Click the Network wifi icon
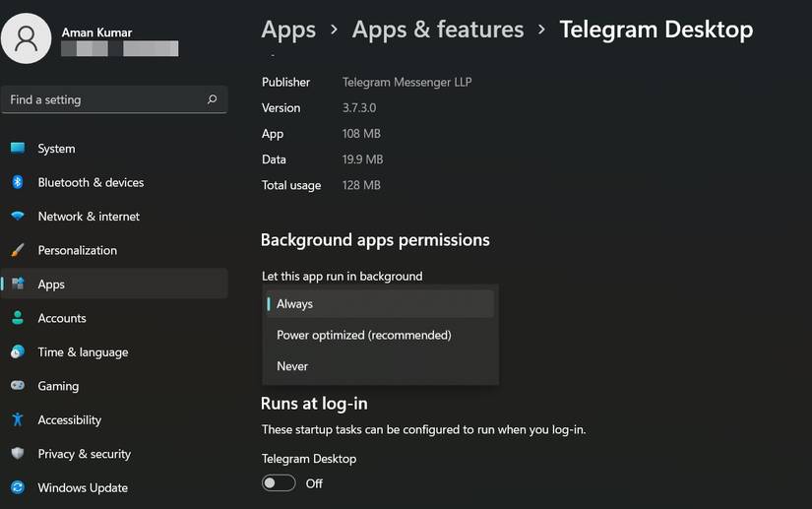Screen dimensions: 812x509 click(x=18, y=216)
